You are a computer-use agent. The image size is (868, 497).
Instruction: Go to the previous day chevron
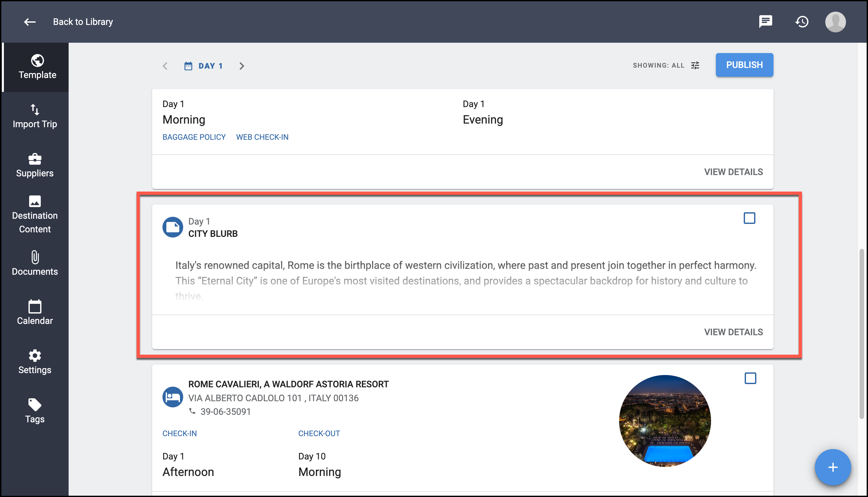(165, 66)
